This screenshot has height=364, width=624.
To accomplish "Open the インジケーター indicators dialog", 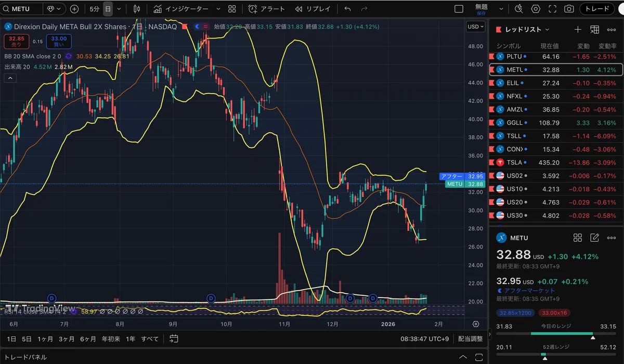I will pyautogui.click(x=180, y=9).
